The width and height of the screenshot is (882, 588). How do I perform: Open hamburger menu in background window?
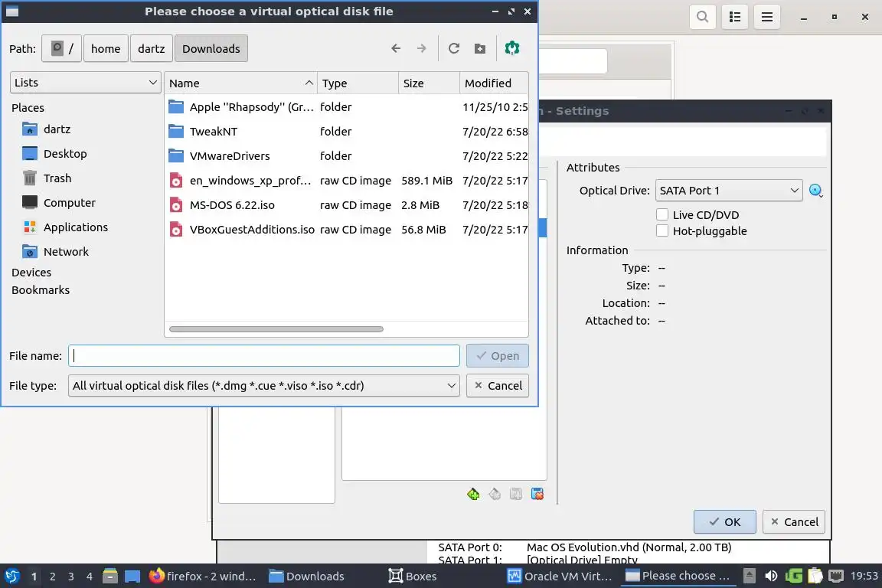tap(766, 17)
